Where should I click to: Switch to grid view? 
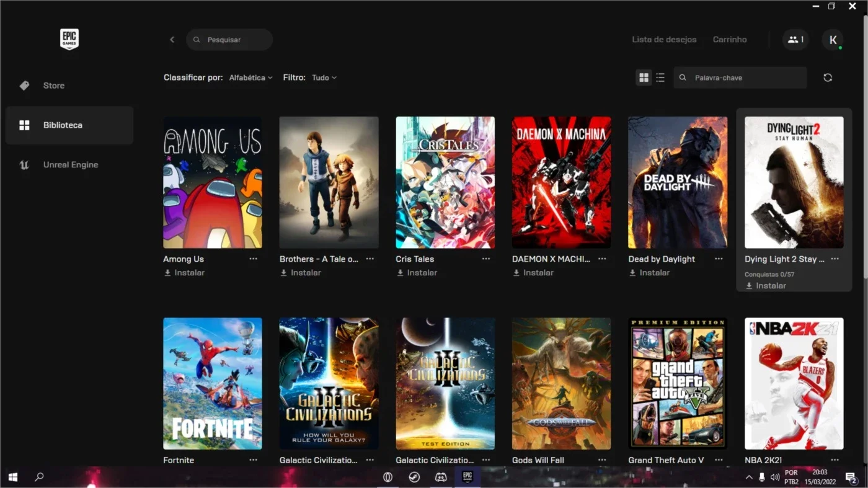tap(644, 78)
